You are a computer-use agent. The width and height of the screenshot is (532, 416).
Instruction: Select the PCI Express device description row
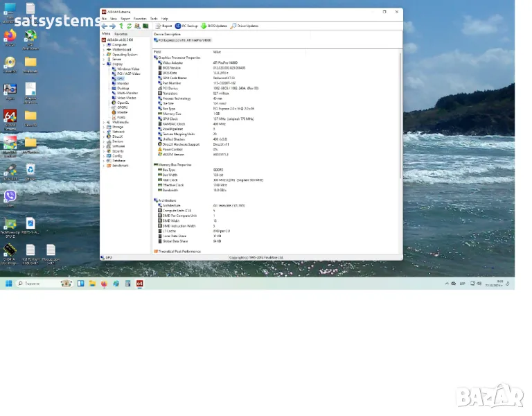pyautogui.click(x=184, y=40)
